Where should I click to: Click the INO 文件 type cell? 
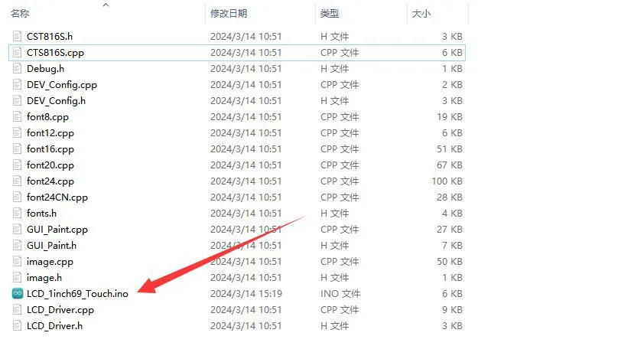(x=340, y=294)
